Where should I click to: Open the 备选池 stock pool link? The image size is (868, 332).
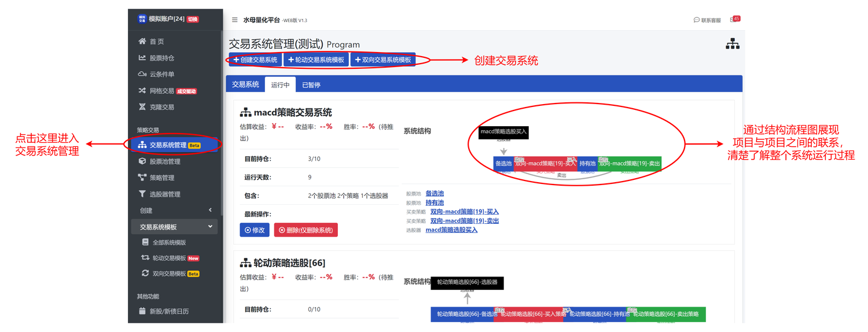(x=435, y=193)
